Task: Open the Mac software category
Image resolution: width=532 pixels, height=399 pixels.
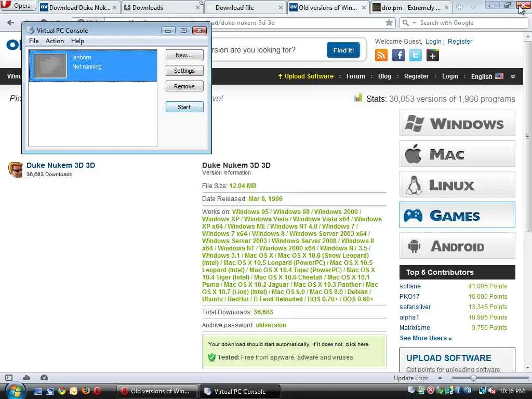Action: (x=457, y=154)
